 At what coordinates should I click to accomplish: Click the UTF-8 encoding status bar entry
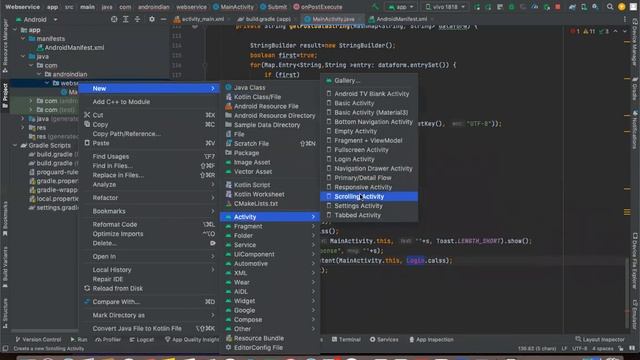coord(579,349)
